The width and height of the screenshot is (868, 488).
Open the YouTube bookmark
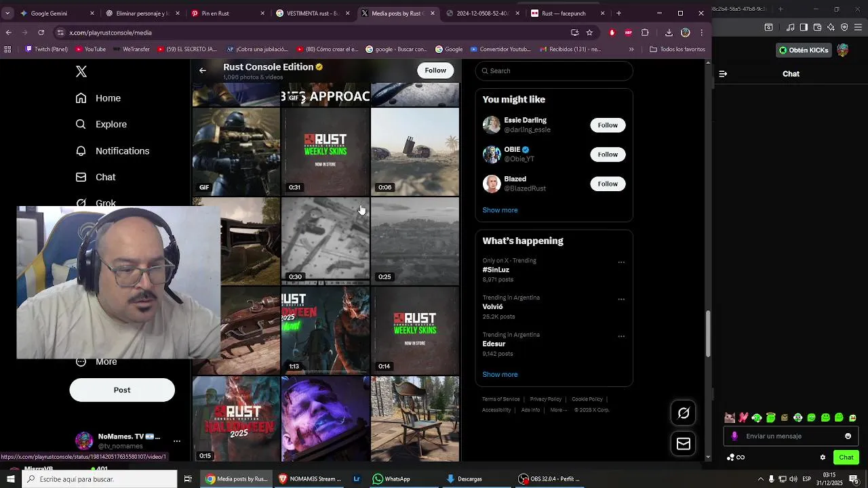pos(90,49)
